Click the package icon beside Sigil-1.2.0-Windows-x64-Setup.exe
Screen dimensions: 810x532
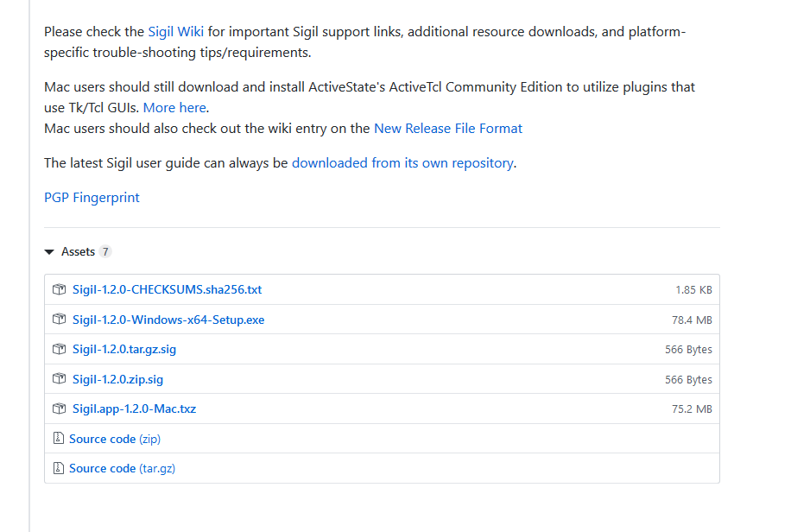59,320
